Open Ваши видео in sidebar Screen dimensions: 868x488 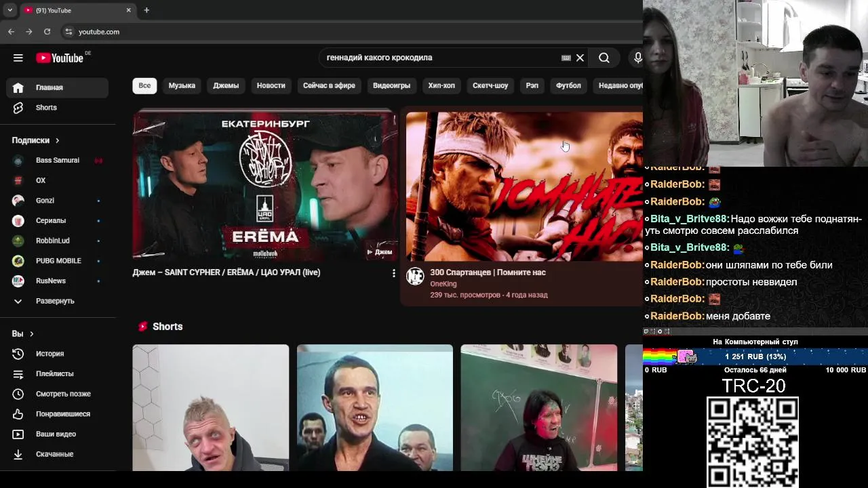coord(57,434)
